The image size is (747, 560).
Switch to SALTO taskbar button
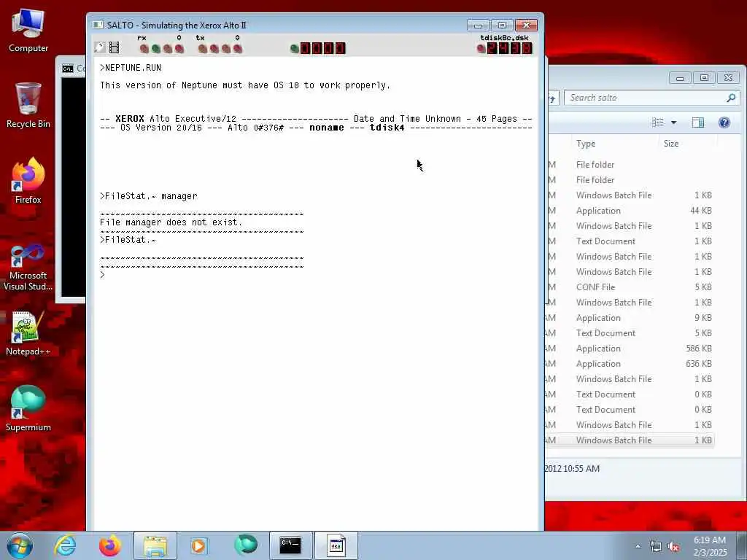(x=336, y=545)
